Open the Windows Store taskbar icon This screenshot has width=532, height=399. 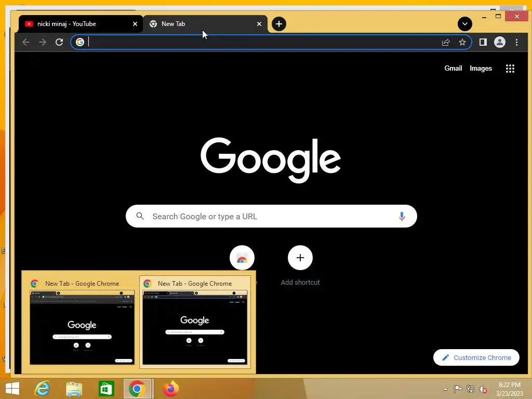pos(106,389)
